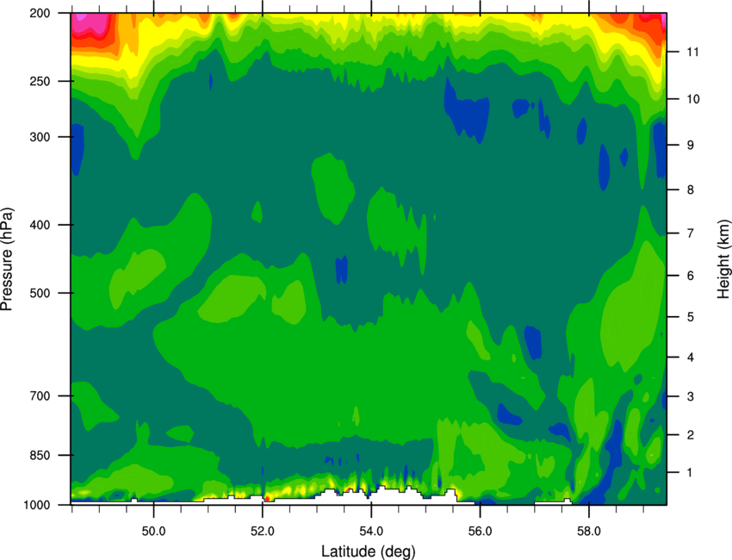Viewport: 732px width, 560px height.
Task: Click the 9 km height label
Action: pos(691,145)
